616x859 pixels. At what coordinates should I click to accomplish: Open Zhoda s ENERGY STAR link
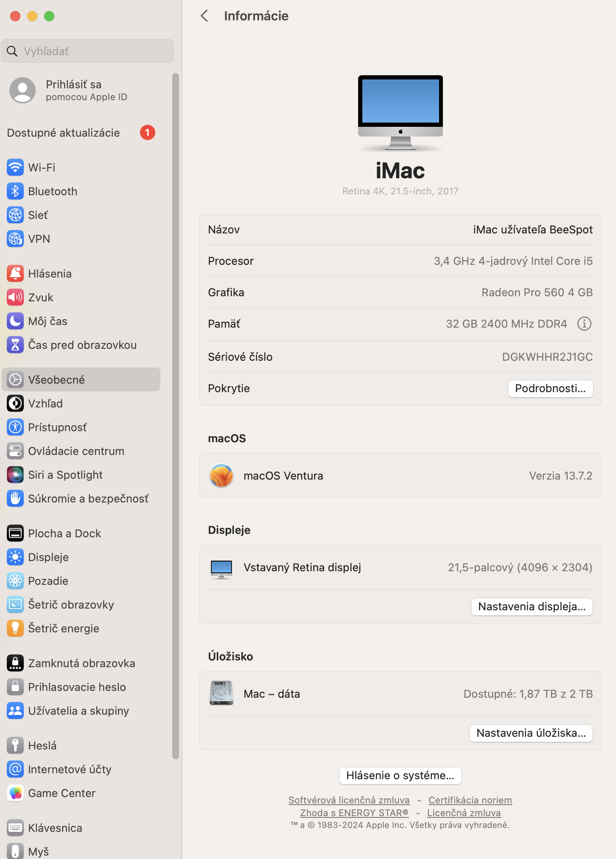pyautogui.click(x=354, y=813)
